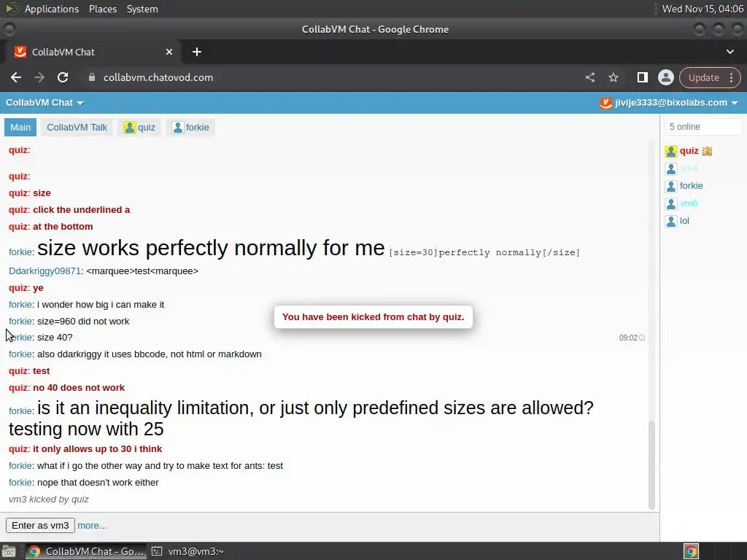Click the lock icon in the address bar
Image resolution: width=747 pixels, height=560 pixels.
(92, 77)
